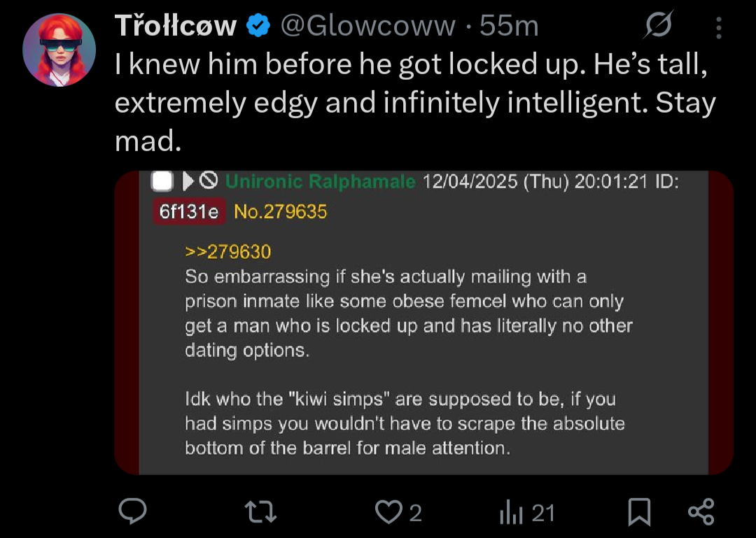Tick the checkbox beside Unironic Ralphamale
The height and width of the screenshot is (538, 756).
point(162,182)
